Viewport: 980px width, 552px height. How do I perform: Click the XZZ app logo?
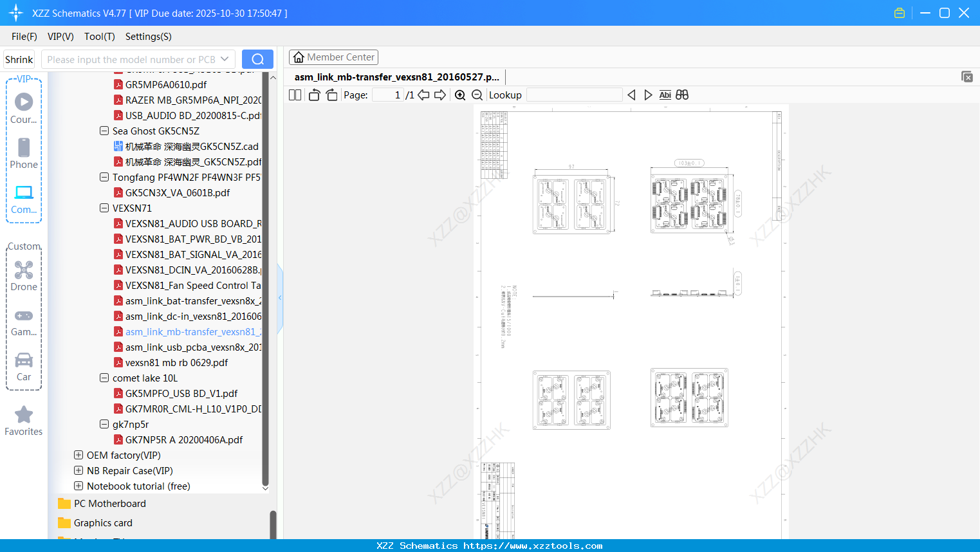point(16,13)
